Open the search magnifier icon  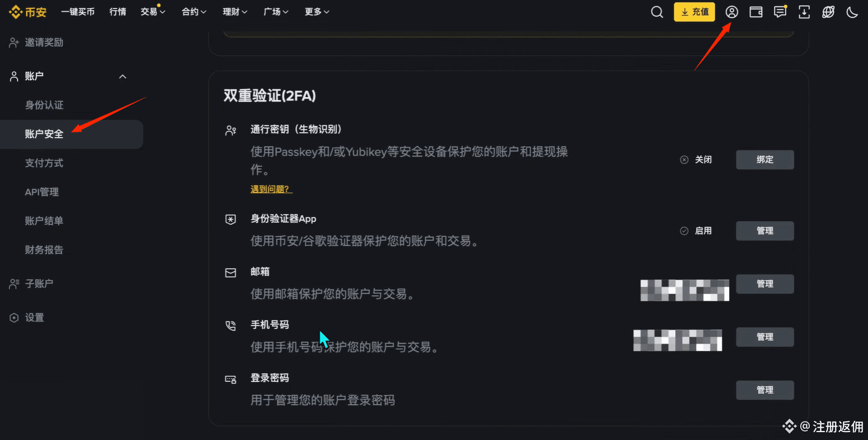[657, 11]
